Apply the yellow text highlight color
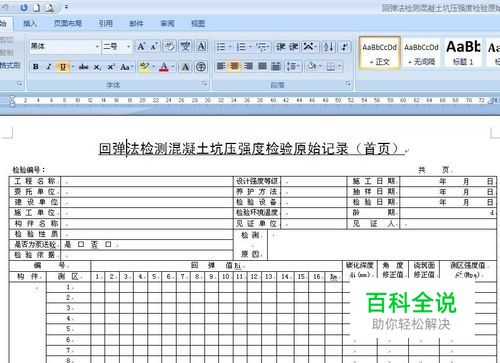 click(145, 66)
